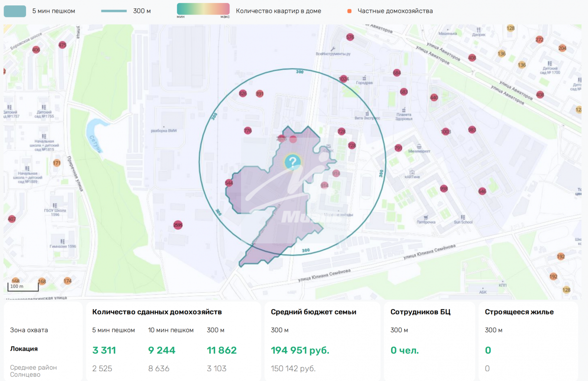Click the apartment count gradient legend bar
The width and height of the screenshot is (588, 381).
click(203, 9)
